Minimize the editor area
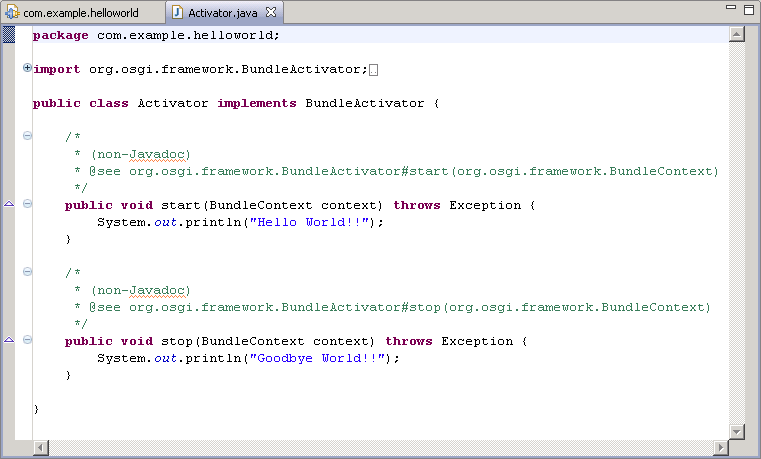 pos(731,7)
